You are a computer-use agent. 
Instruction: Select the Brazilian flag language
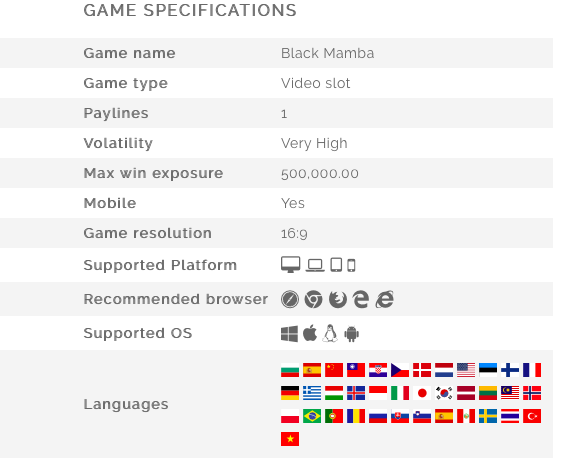(312, 416)
